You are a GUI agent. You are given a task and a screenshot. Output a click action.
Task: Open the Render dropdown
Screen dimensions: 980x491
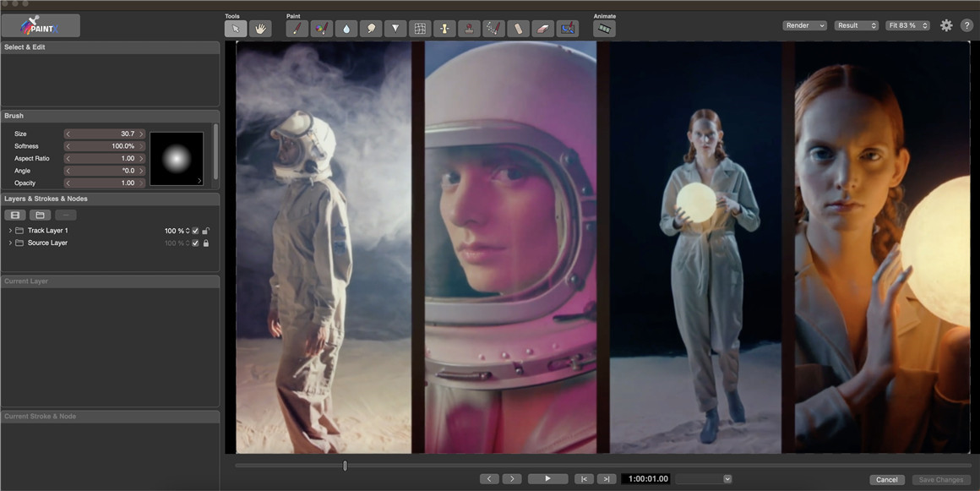803,25
